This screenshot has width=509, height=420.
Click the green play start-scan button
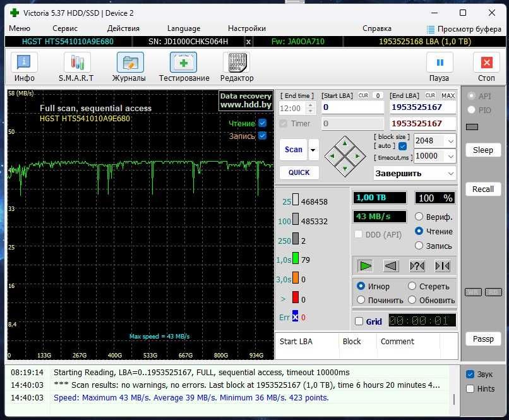[x=365, y=266]
